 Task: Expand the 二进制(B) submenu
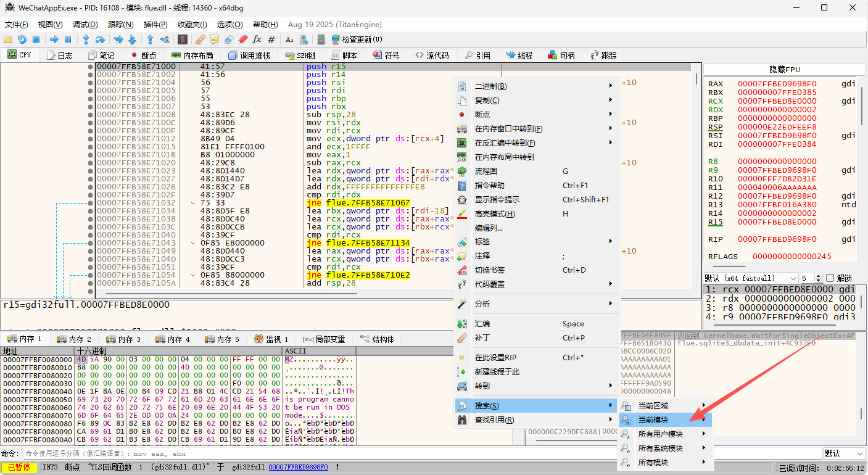pyautogui.click(x=536, y=86)
